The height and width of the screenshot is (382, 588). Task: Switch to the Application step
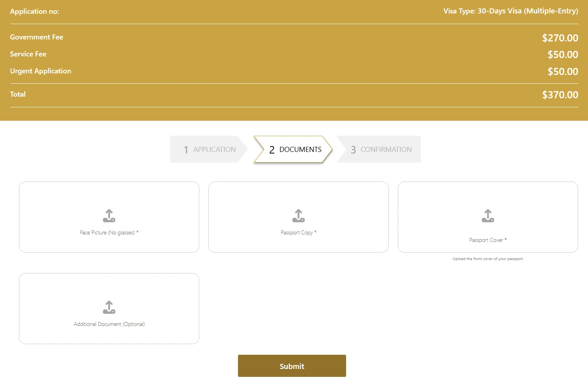pyautogui.click(x=209, y=149)
